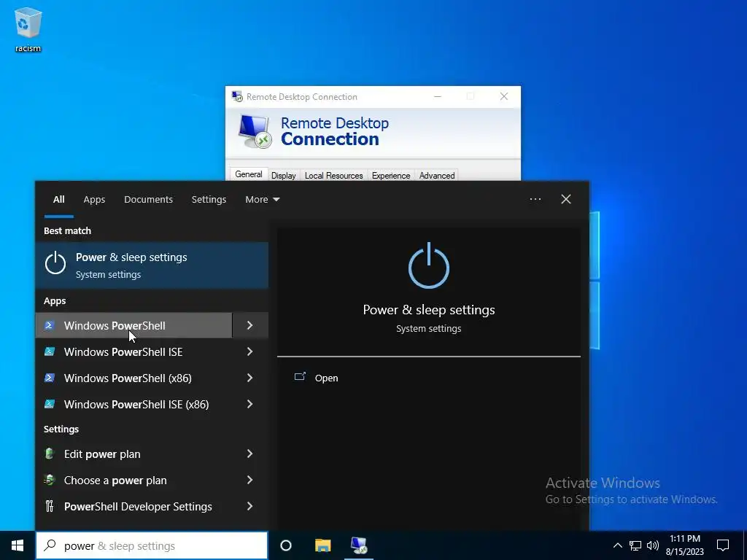Click the volume speaker tray icon

(x=653, y=545)
